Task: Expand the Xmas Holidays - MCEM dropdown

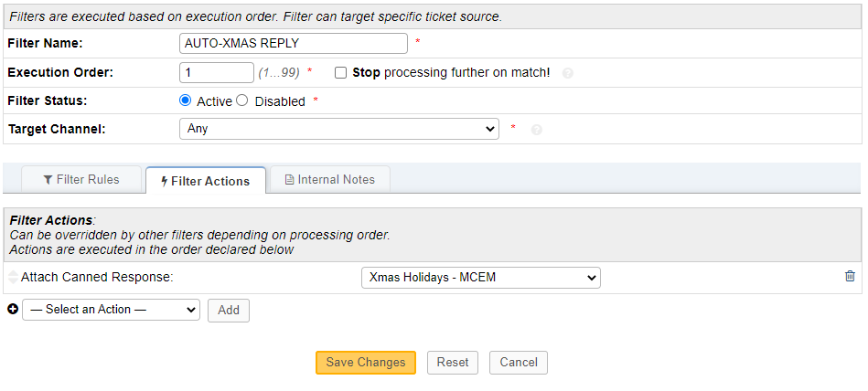Action: click(481, 277)
